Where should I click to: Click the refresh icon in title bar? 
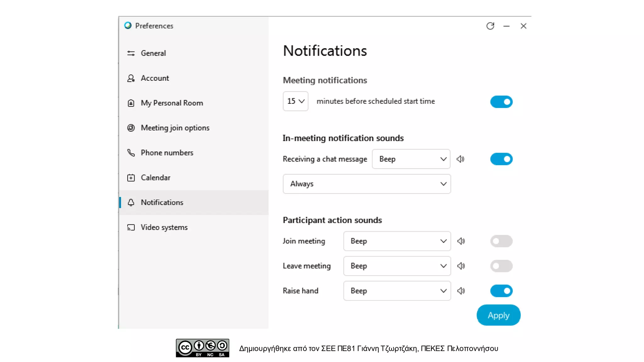490,26
